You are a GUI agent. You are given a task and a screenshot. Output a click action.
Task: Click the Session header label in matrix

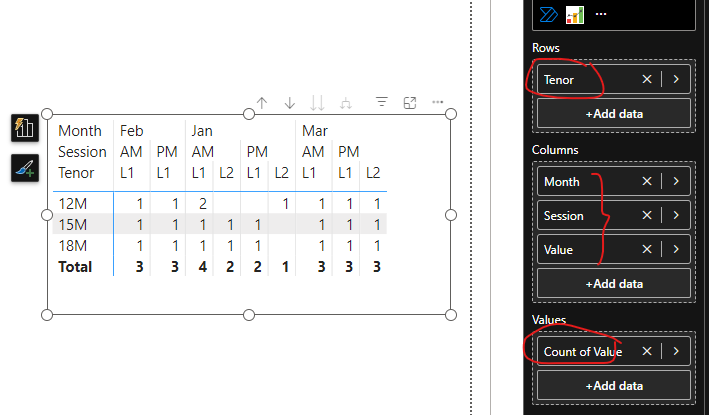coord(82,151)
